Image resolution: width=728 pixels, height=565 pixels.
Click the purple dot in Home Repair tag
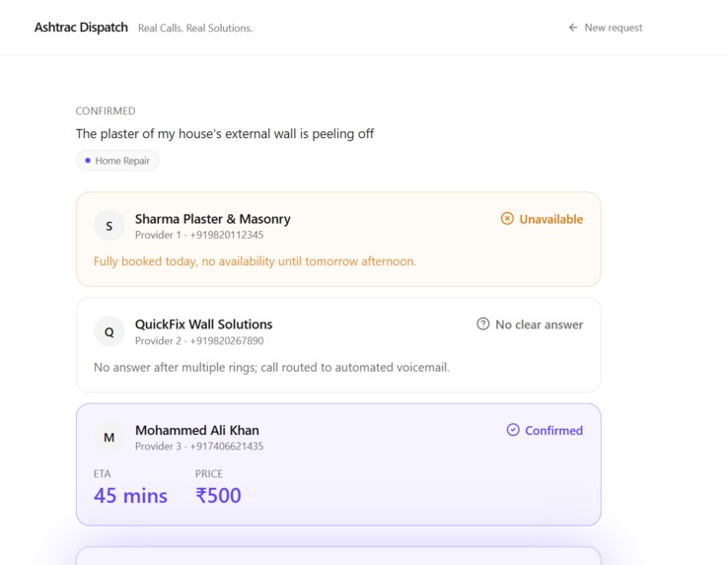click(88, 161)
